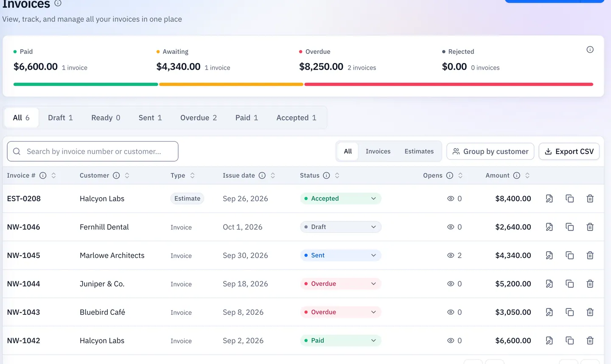
Task: Click info icon beside Invoice # header
Action: point(43,176)
